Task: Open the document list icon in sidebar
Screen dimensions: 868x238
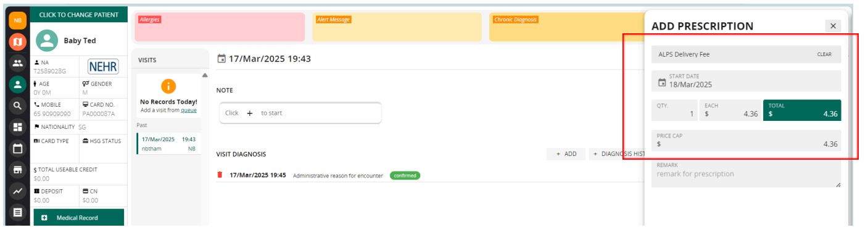Action: point(18,213)
